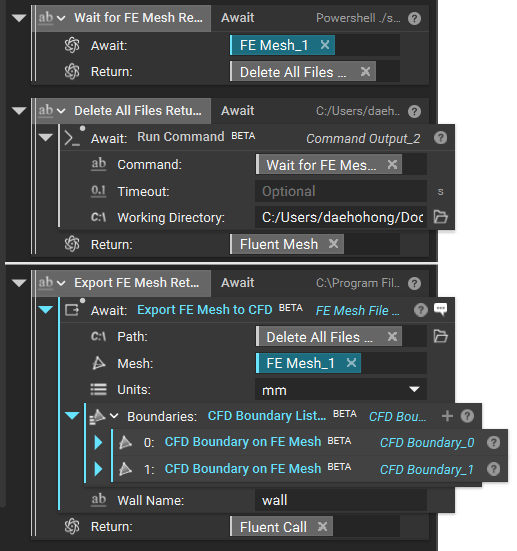Image resolution: width=517 pixels, height=551 pixels.
Task: Collapse the Boundaries list section
Action: (x=72, y=416)
